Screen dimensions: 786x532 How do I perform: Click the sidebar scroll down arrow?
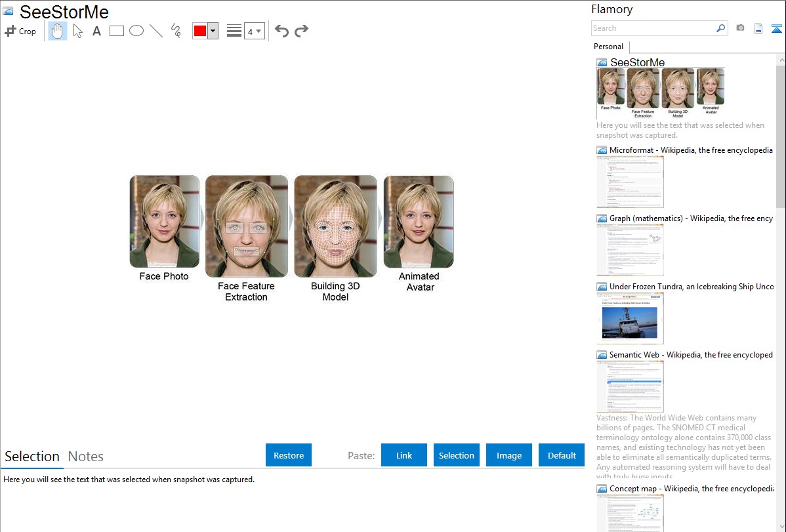781,526
